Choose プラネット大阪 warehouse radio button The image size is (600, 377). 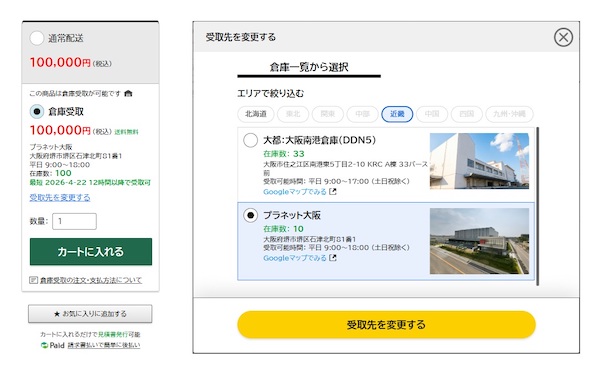(250, 215)
